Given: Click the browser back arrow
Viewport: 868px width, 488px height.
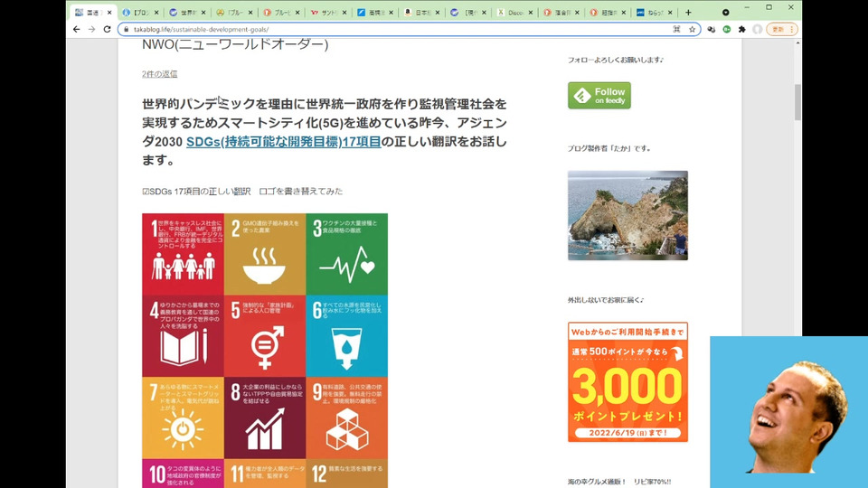Looking at the screenshot, I should (76, 29).
